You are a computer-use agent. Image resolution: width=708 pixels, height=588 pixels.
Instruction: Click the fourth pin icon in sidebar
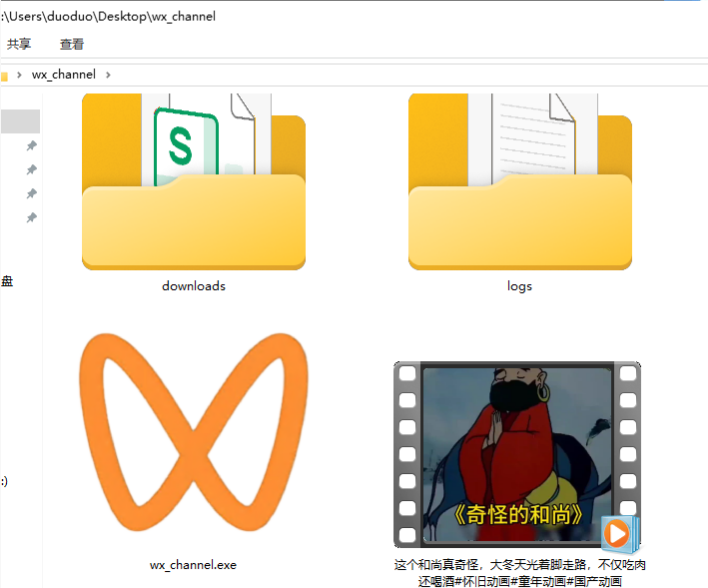pyautogui.click(x=31, y=218)
